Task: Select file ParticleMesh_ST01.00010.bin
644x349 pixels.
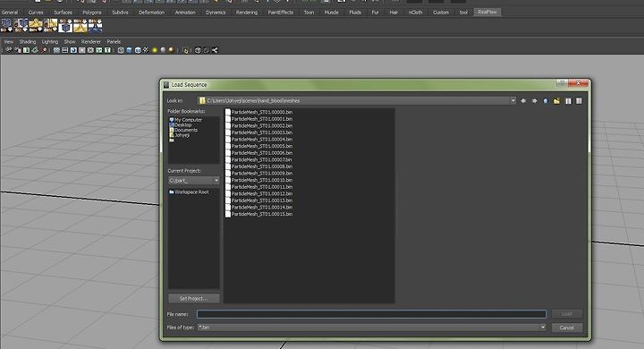Action: click(258, 180)
